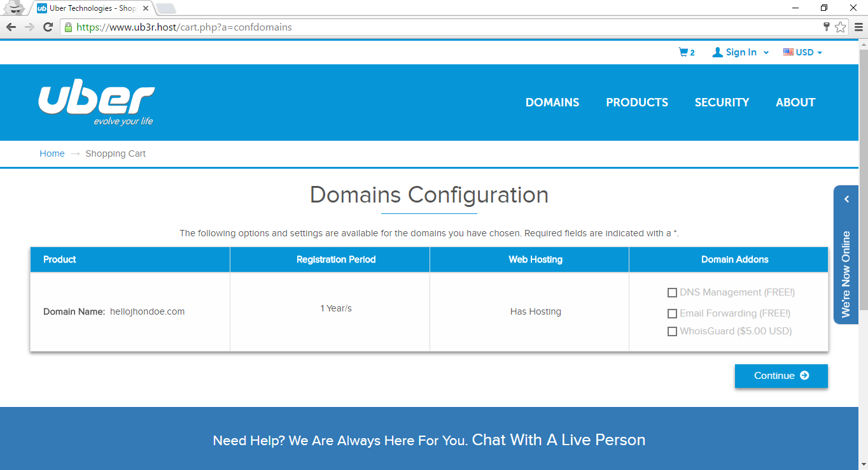Click the Uber logo in the header
This screenshot has height=470, width=868.
(96, 103)
